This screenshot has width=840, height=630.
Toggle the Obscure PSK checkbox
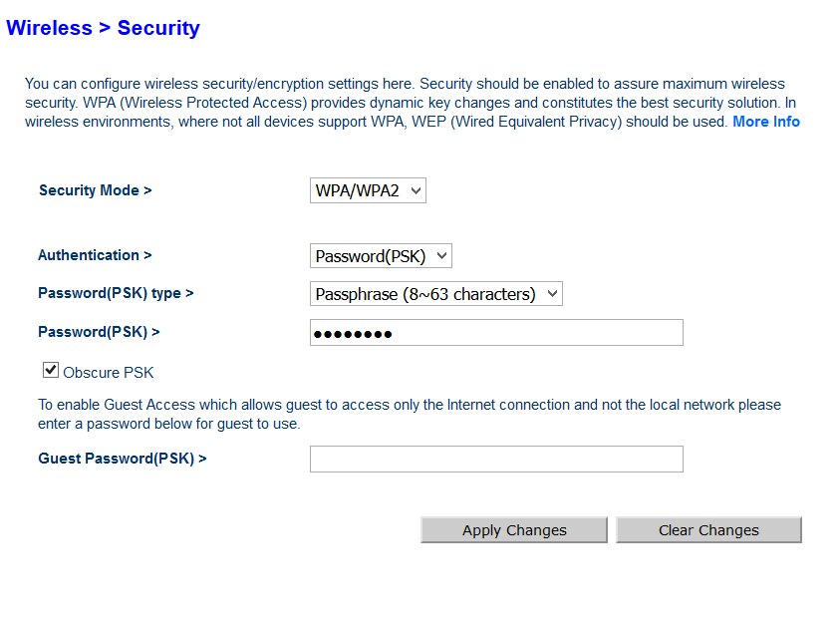51,371
